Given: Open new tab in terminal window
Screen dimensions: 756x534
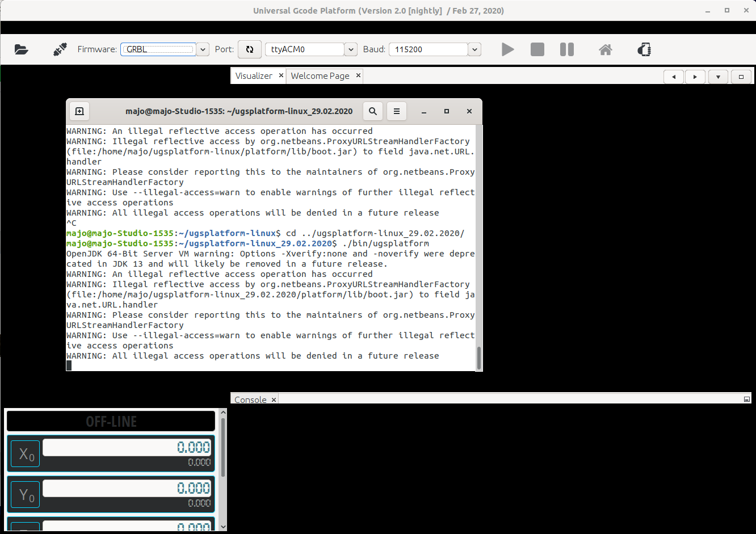Looking at the screenshot, I should [79, 111].
